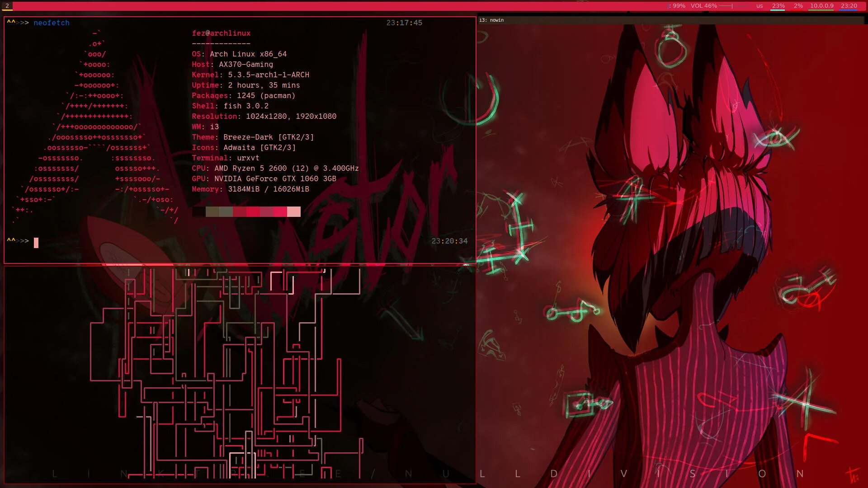Open the fez@archlinux hostname link
Image resolution: width=868 pixels, height=488 pixels.
[221, 33]
